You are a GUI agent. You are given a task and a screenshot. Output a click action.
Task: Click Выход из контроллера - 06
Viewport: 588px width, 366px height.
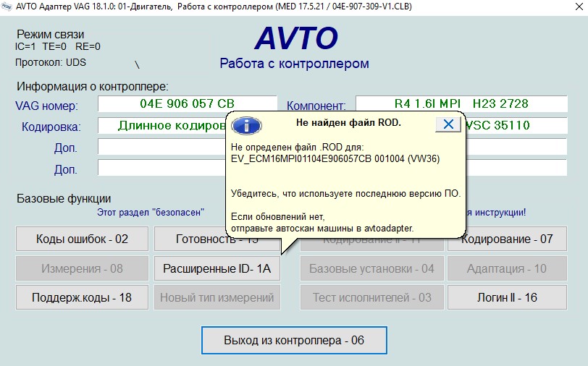coord(294,340)
